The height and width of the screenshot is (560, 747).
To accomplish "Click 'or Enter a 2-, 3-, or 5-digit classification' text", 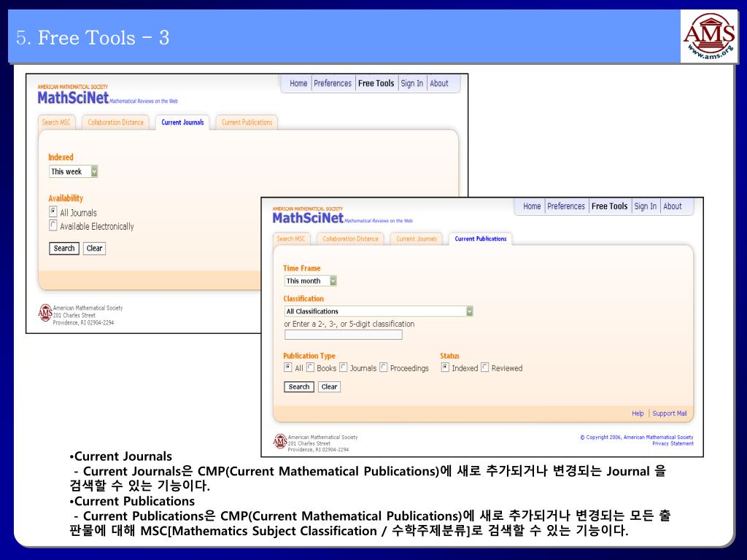I will [x=349, y=324].
